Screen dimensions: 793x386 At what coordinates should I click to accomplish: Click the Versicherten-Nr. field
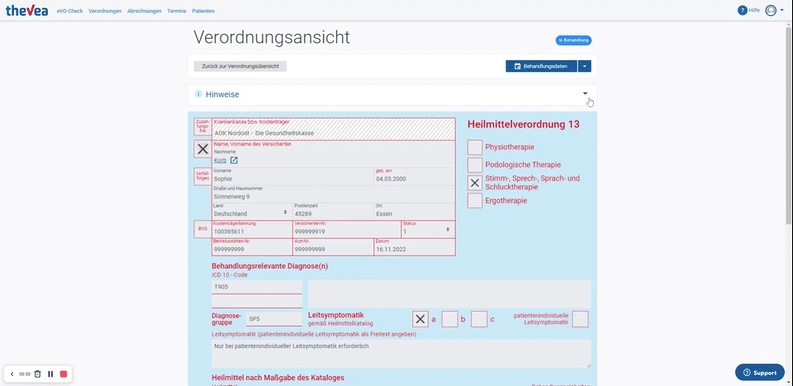[x=346, y=229]
